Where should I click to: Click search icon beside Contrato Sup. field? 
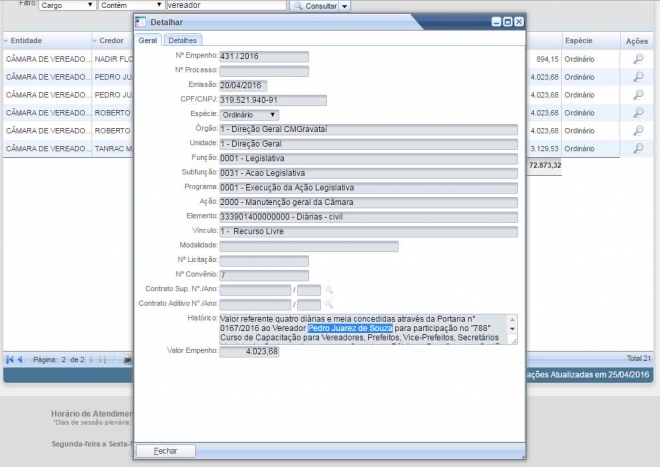328,290
